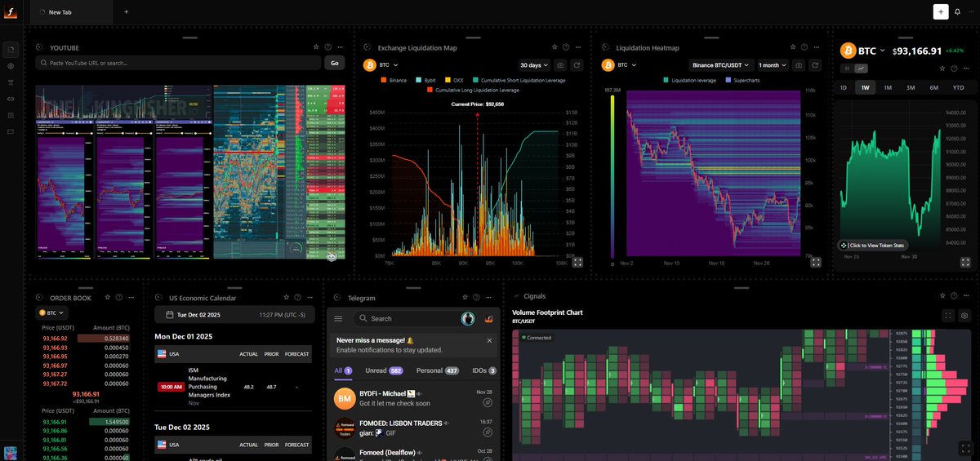The width and height of the screenshot is (980, 461).
Task: Click the white plus button in the top-right header
Action: pyautogui.click(x=940, y=11)
